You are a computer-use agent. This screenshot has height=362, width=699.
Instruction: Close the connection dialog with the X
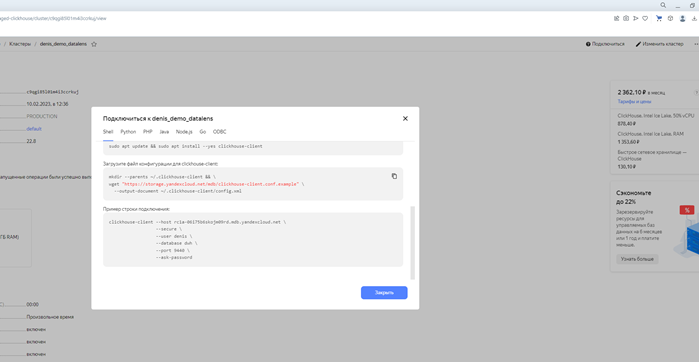405,119
